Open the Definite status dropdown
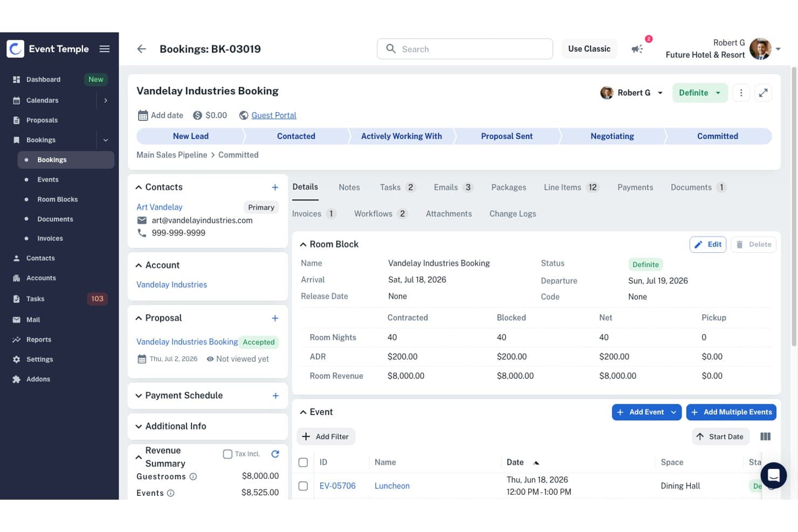The height and width of the screenshot is (532, 798). point(700,93)
